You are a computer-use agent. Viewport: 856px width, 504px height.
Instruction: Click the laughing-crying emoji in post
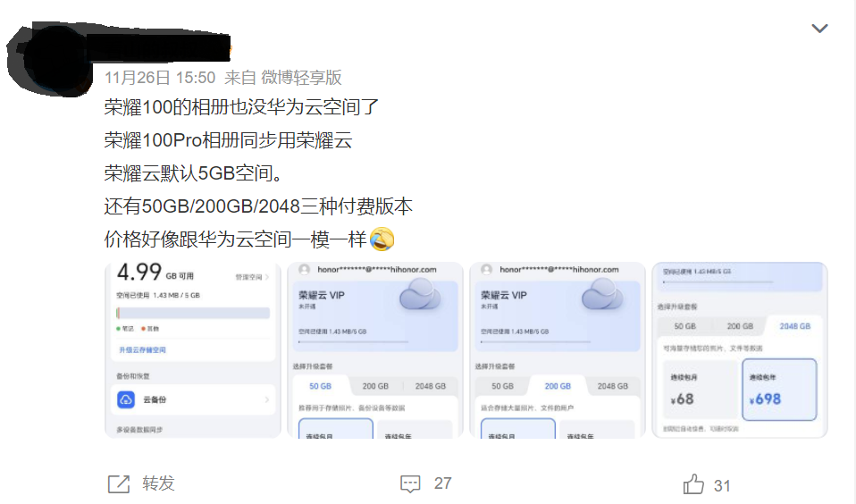(x=382, y=239)
